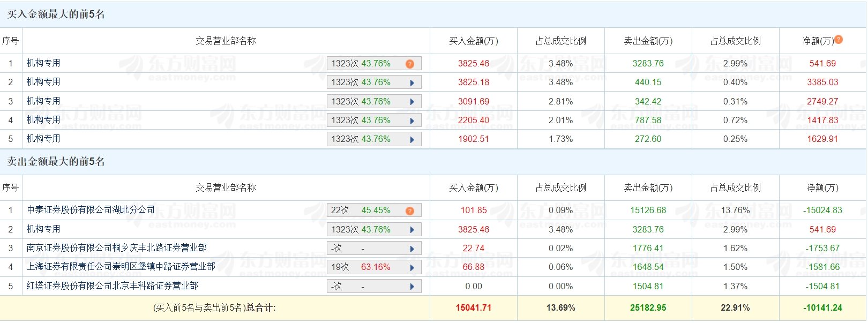The image size is (868, 323).
Task: Click 机构专用 in buy row 5
Action: tap(43, 138)
